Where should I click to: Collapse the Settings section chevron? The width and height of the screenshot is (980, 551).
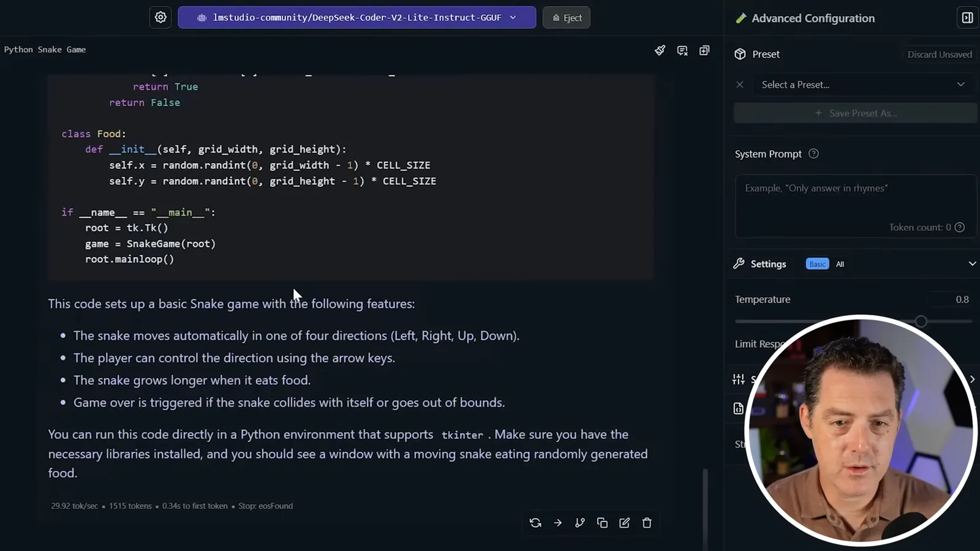(x=971, y=264)
